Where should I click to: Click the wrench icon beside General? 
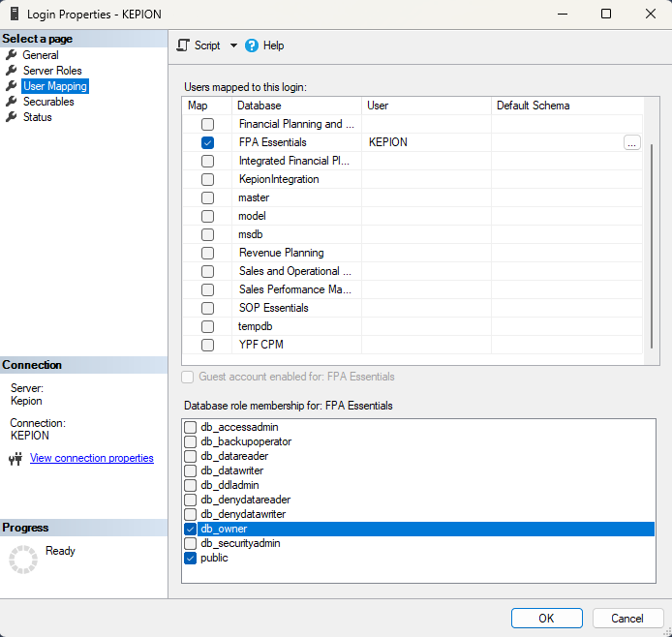[12, 55]
